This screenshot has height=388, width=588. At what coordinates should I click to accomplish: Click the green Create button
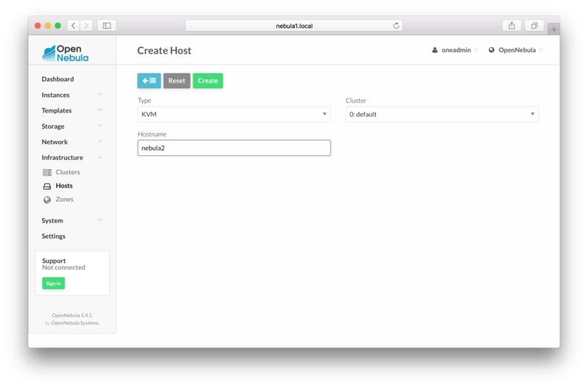(208, 81)
